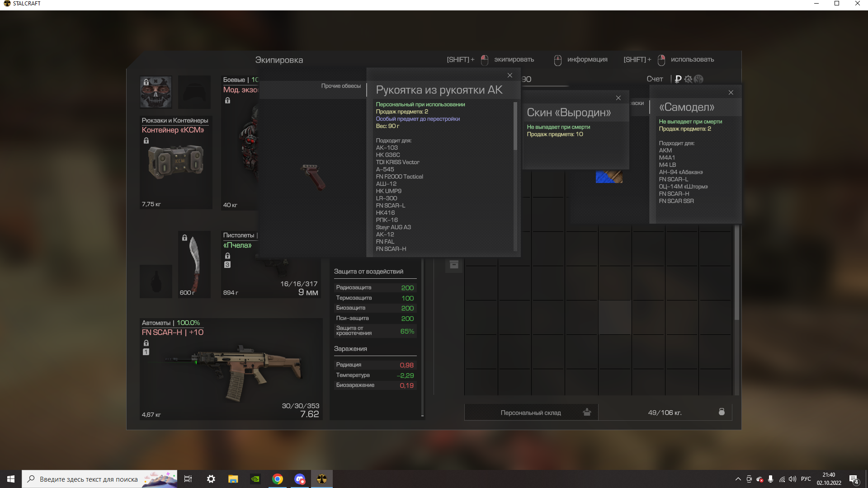Open Windows Settings gear from the taskbar
Viewport: 868px width, 488px height.
coord(211,479)
